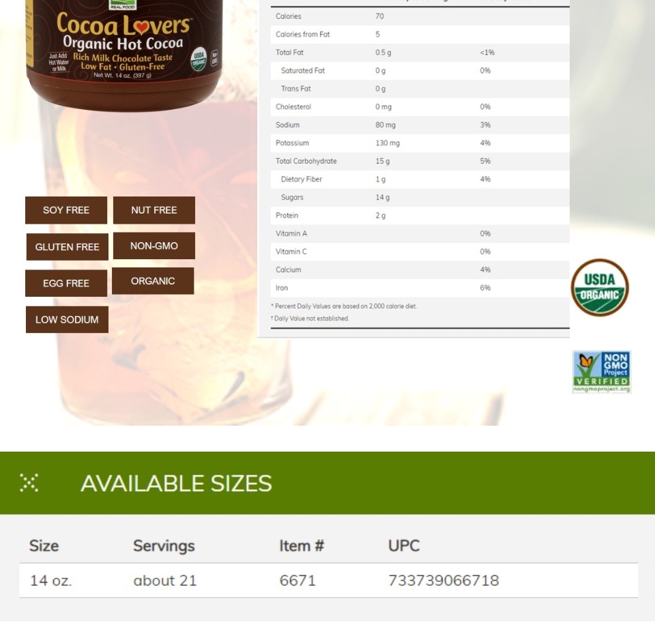Click the Potassium row label
Viewport: 655px width, 644px height.
point(292,143)
